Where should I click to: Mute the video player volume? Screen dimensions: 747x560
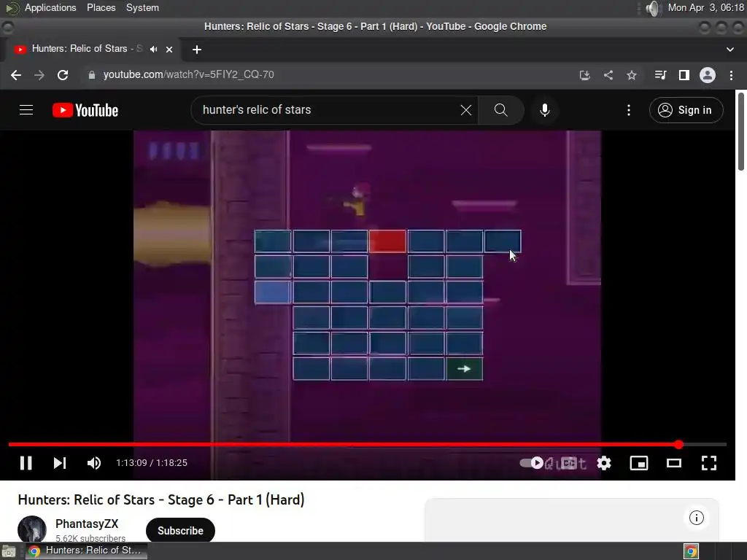[x=94, y=463]
